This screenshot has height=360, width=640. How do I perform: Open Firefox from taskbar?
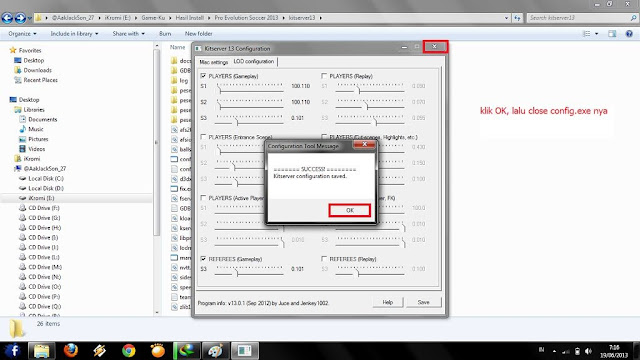point(71,350)
